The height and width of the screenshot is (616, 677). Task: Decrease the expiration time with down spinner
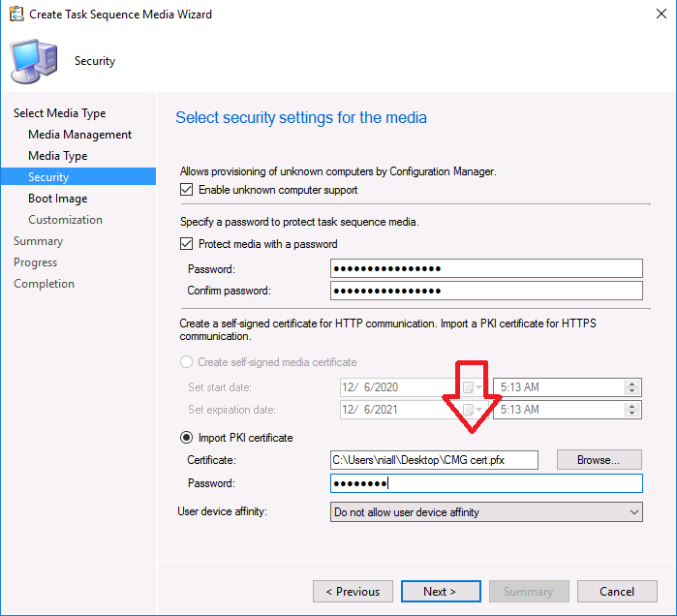pyautogui.click(x=631, y=414)
